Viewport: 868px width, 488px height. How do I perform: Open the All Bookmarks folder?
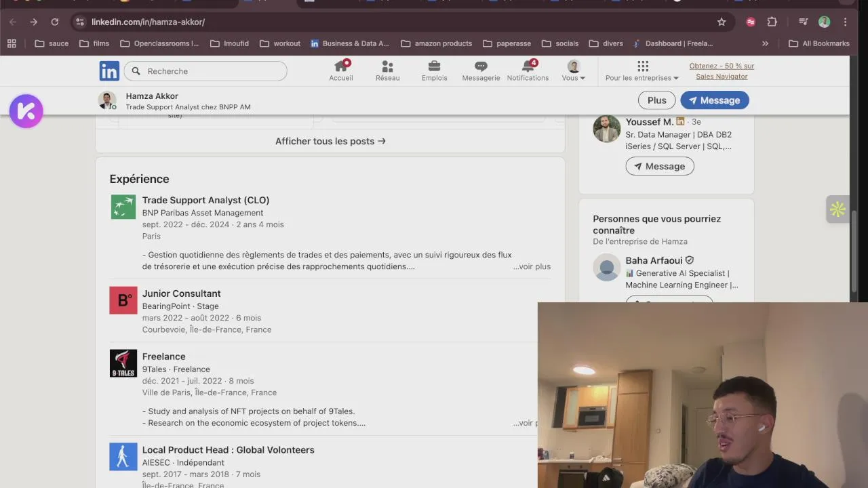(818, 43)
